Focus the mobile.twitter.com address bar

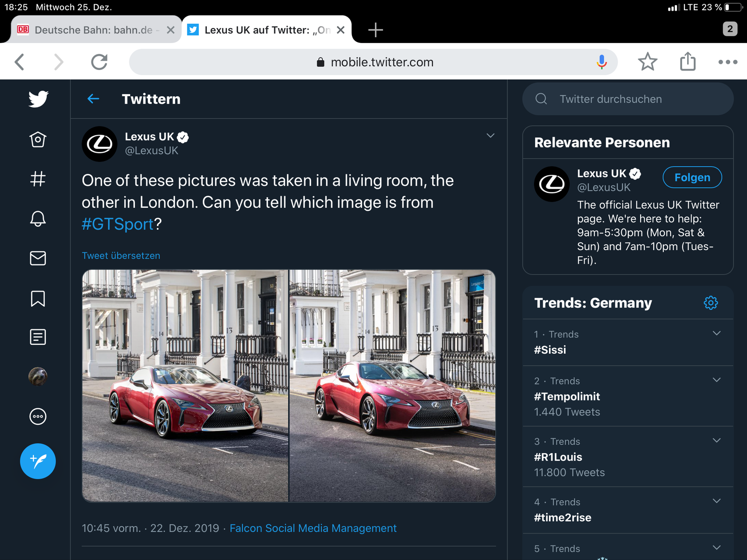[373, 62]
